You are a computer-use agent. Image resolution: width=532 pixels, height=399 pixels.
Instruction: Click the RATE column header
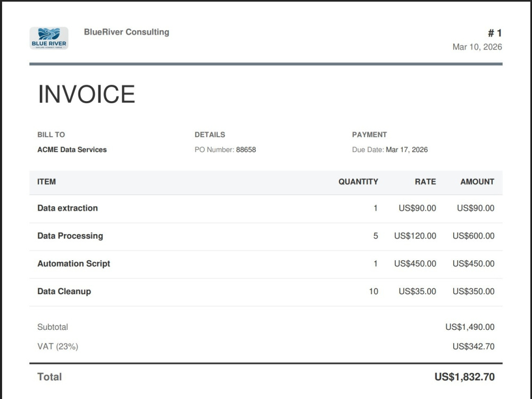pyautogui.click(x=425, y=181)
